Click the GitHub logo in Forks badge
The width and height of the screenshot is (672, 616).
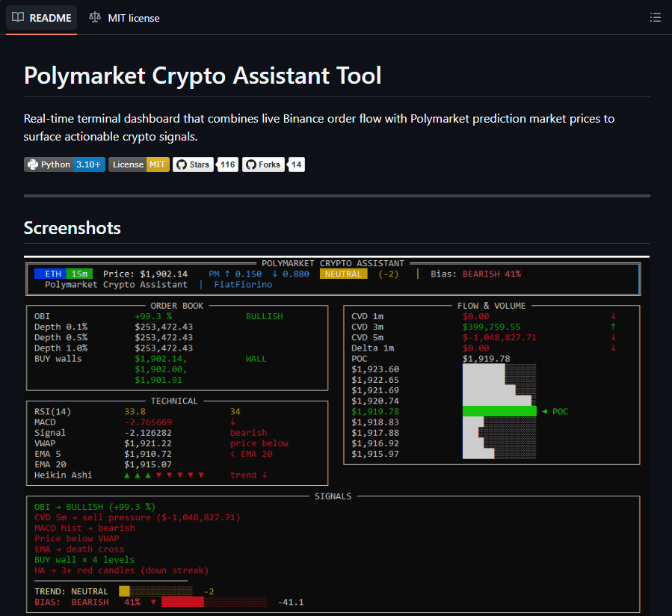tap(251, 164)
